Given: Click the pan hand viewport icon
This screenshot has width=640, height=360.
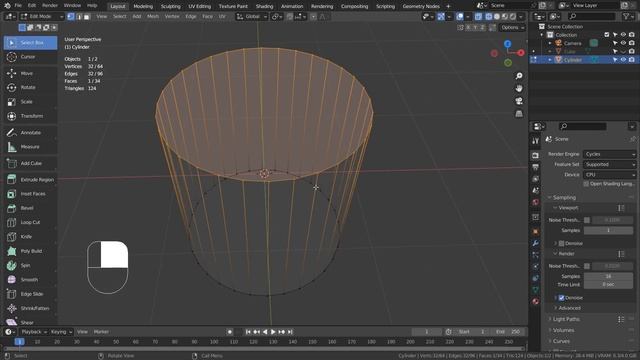Looking at the screenshot, I should tap(519, 89).
